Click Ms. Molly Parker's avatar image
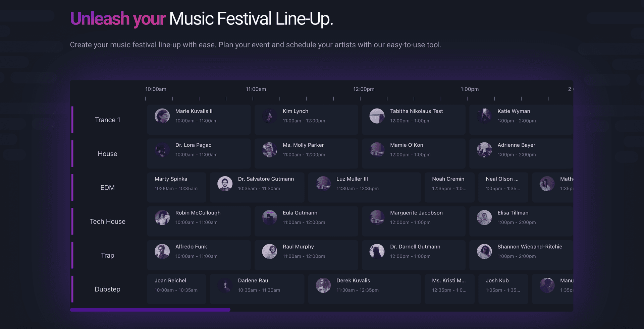This screenshot has height=329, width=644. (x=269, y=149)
